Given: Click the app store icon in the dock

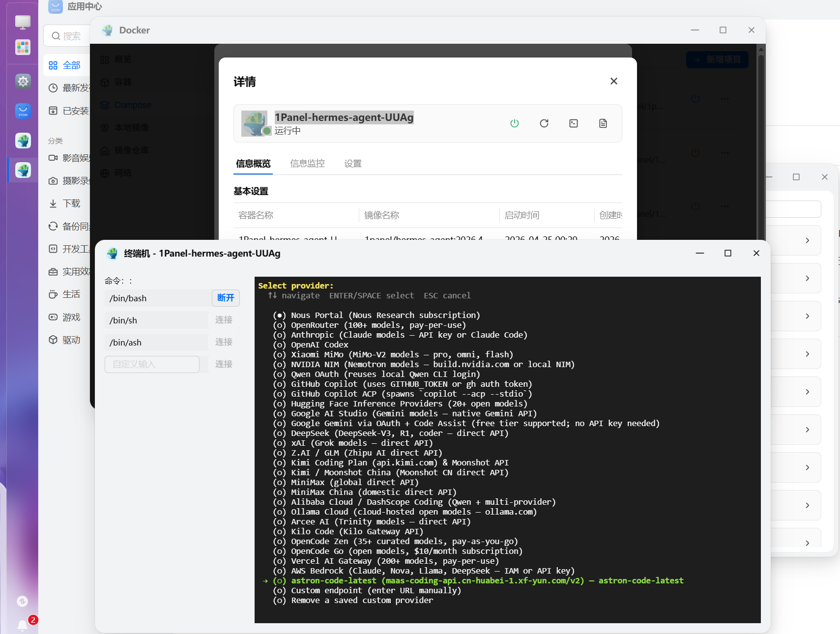Looking at the screenshot, I should click(x=23, y=111).
